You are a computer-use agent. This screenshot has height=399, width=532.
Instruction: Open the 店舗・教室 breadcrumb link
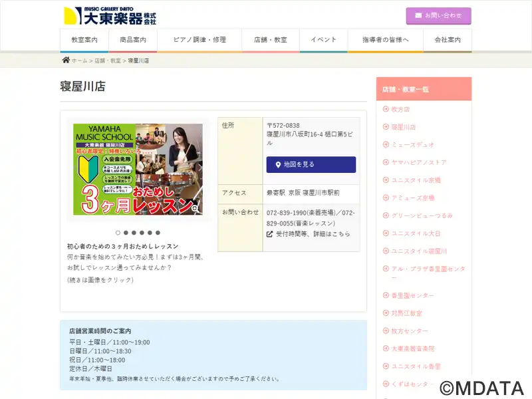tap(108, 61)
